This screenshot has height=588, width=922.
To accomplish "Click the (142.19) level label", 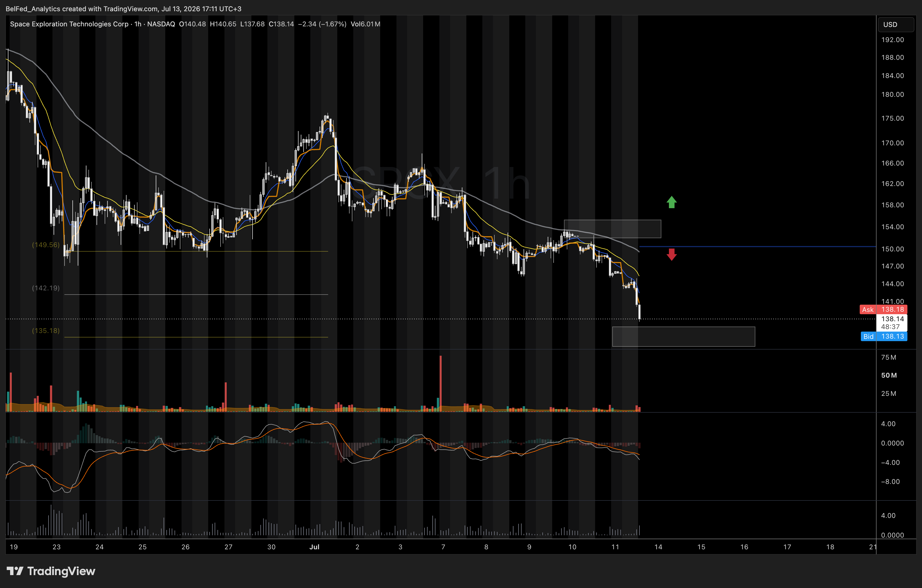I will pos(45,288).
